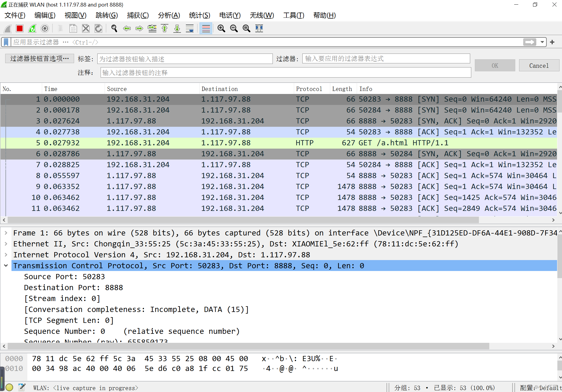The image size is (562, 392).
Task: Open capture file properties status icon
Action: [22, 387]
